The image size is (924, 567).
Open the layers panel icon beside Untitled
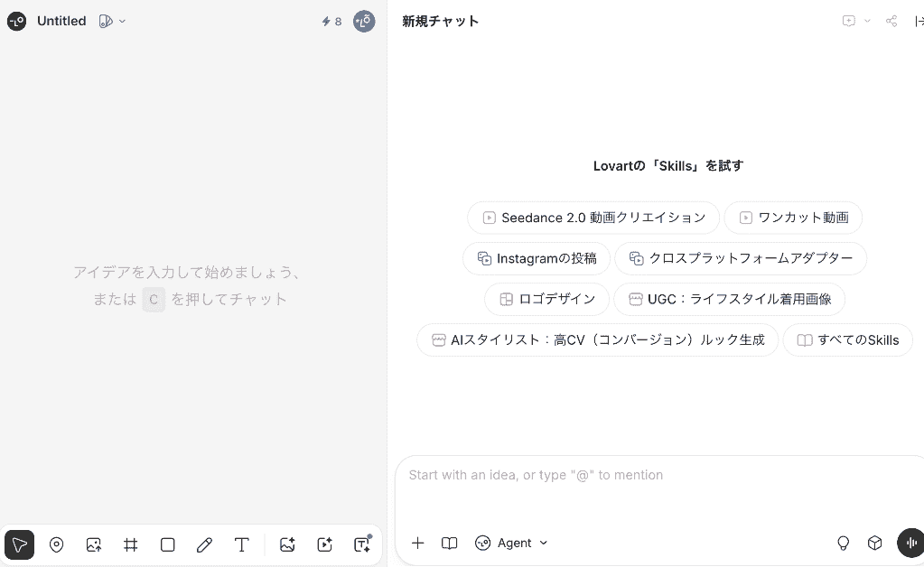[106, 21]
